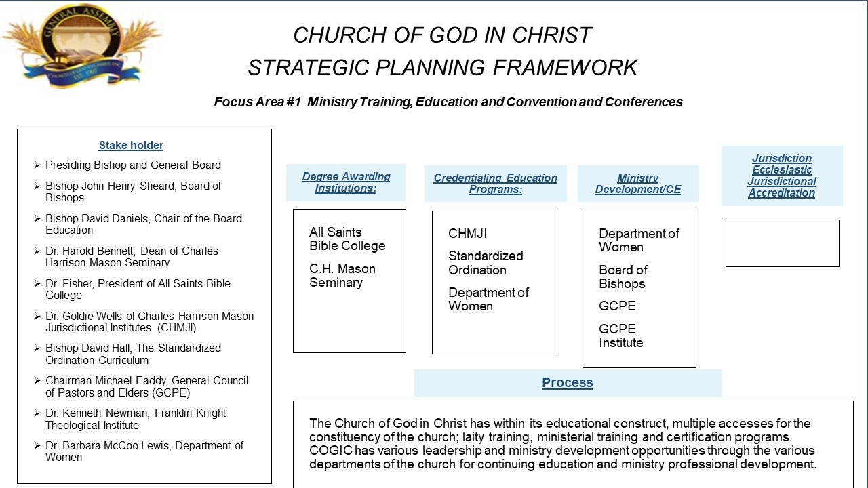This screenshot has height=488, width=868.
Task: Click the Process description paragraph
Action: [x=562, y=444]
